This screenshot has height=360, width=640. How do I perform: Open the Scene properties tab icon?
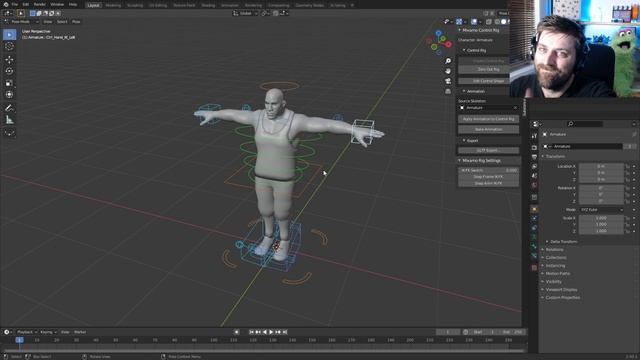pos(534,176)
